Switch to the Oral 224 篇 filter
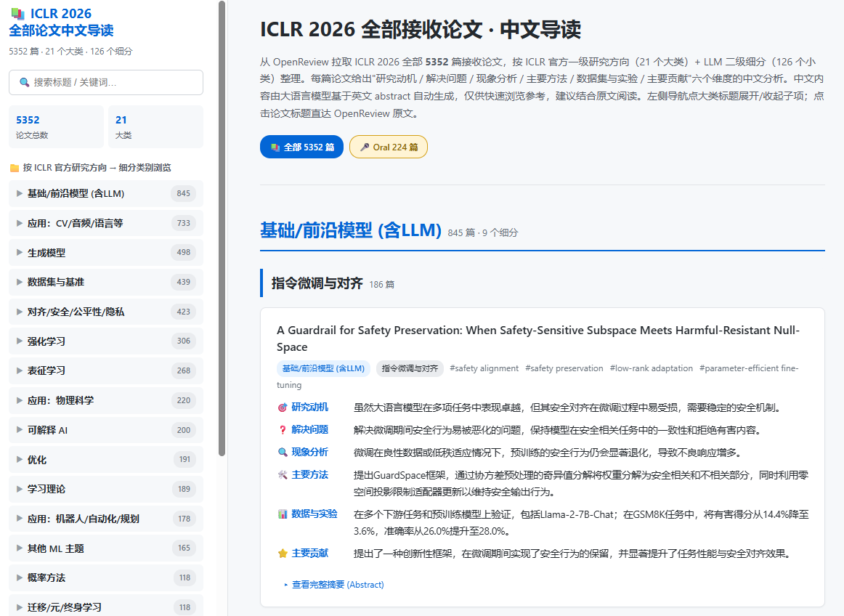 (389, 147)
